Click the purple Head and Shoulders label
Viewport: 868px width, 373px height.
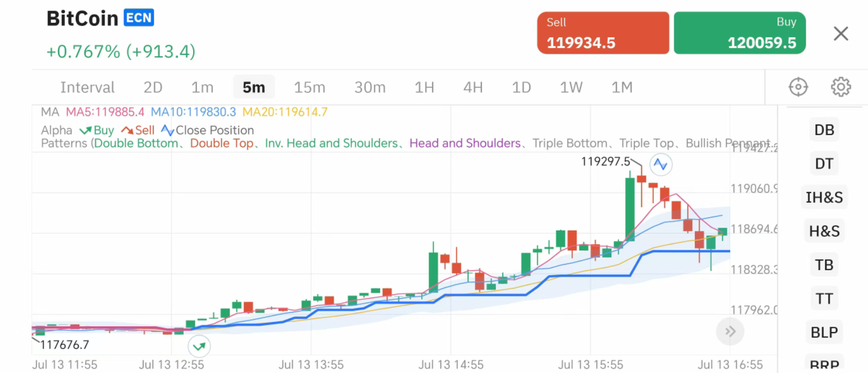pyautogui.click(x=465, y=144)
